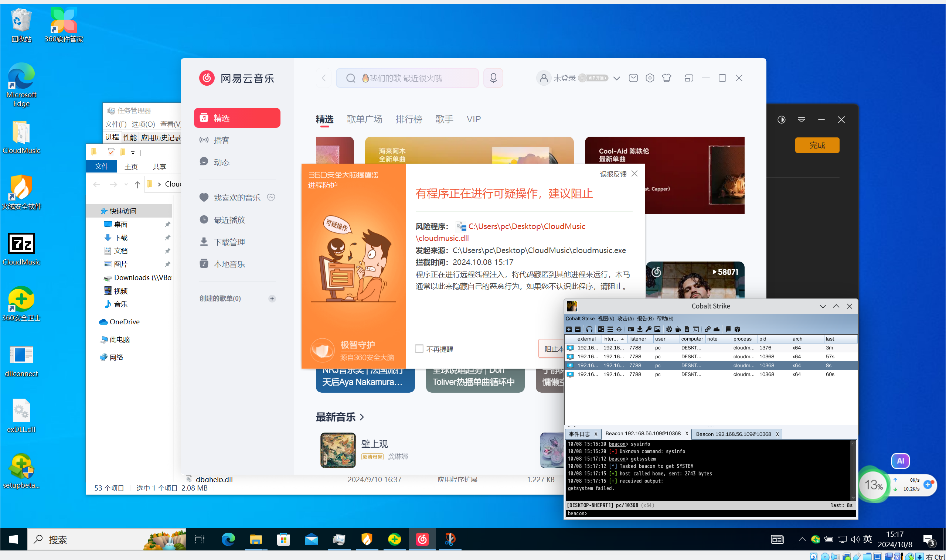The image size is (946, 560).
Task: Click 误报反馈 link in 360 alert
Action: [613, 174]
